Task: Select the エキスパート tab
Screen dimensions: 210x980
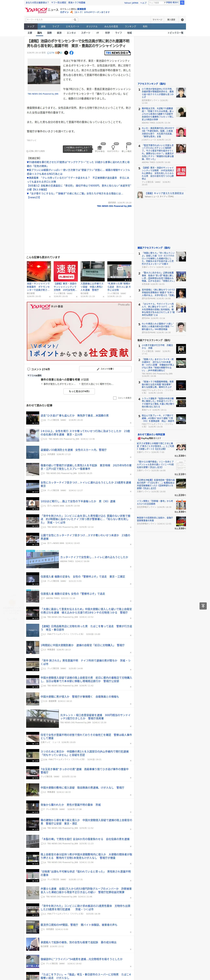Action: 72,27
